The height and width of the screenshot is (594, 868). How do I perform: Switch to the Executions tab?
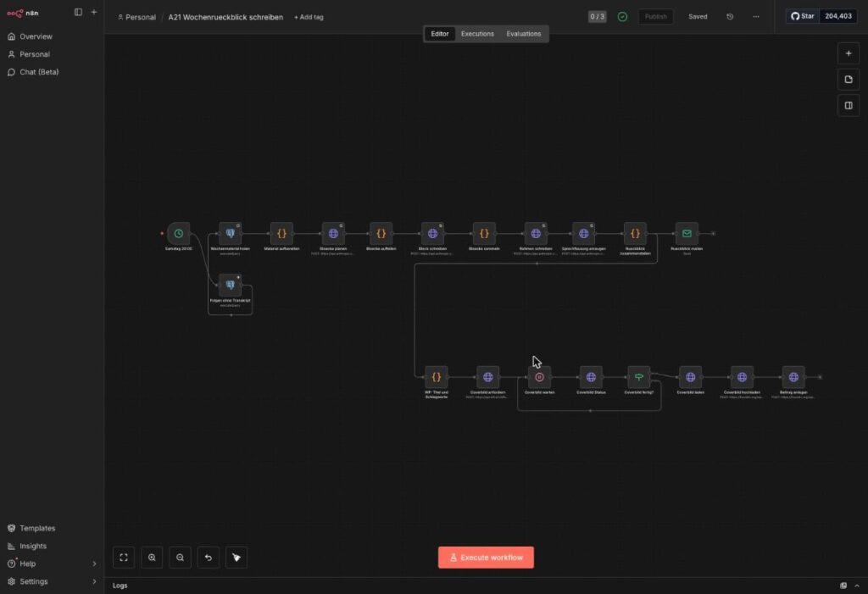[477, 34]
